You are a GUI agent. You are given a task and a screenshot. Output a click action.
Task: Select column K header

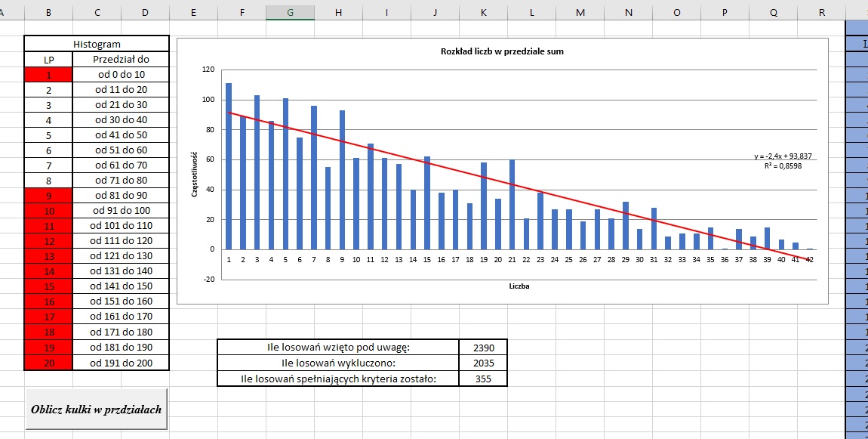click(x=483, y=11)
